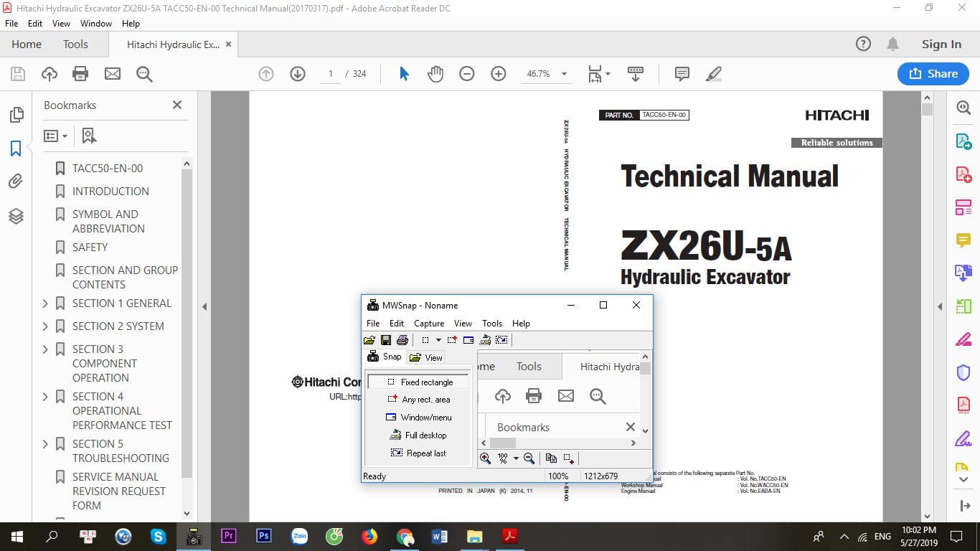Select the Hand pan tool
980x551 pixels.
click(435, 74)
